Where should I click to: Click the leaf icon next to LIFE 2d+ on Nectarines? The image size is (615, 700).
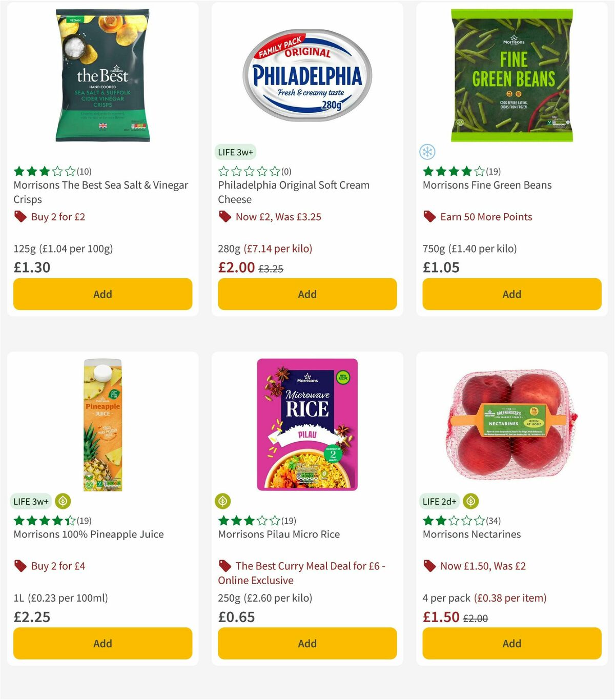click(471, 501)
